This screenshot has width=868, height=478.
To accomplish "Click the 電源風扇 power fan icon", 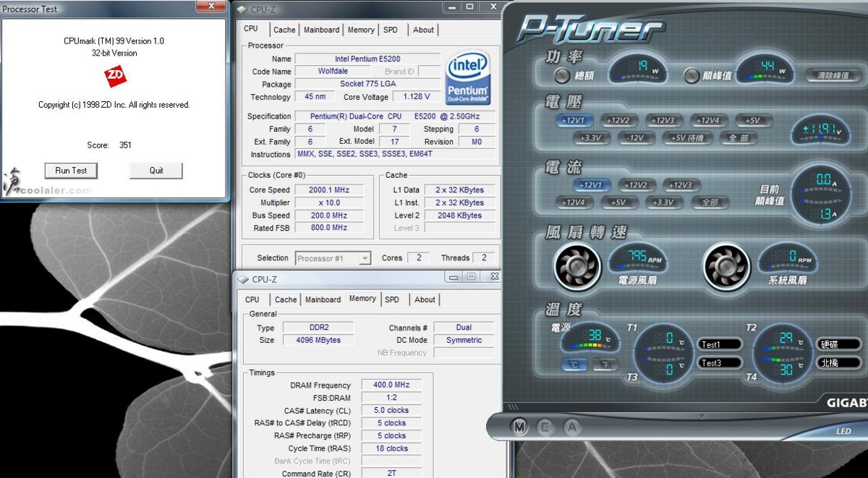I will coord(577,265).
